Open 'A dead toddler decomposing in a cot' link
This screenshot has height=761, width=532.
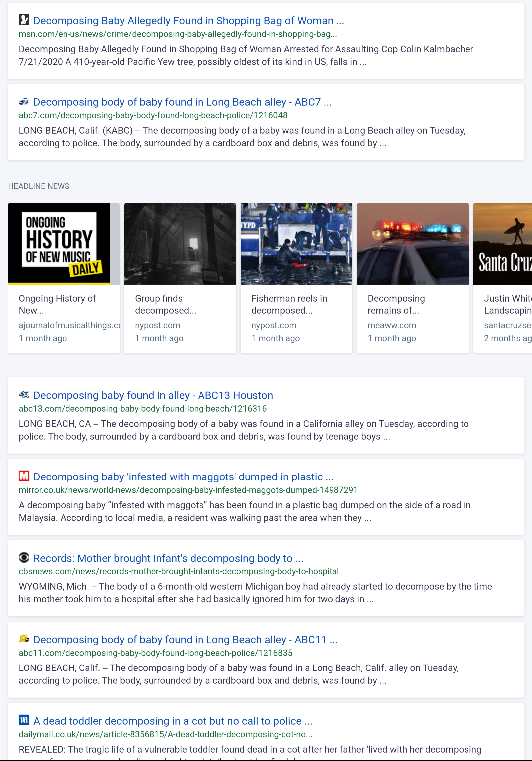(173, 721)
